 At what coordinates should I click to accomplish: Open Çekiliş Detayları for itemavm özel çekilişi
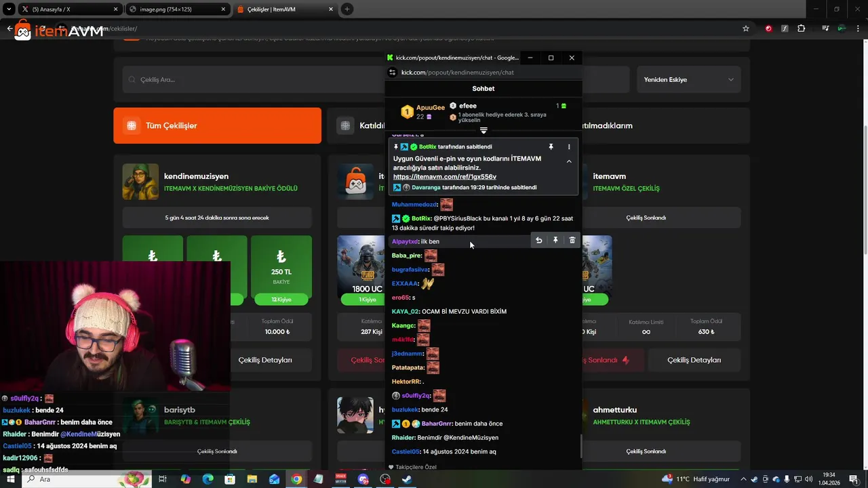[694, 360]
